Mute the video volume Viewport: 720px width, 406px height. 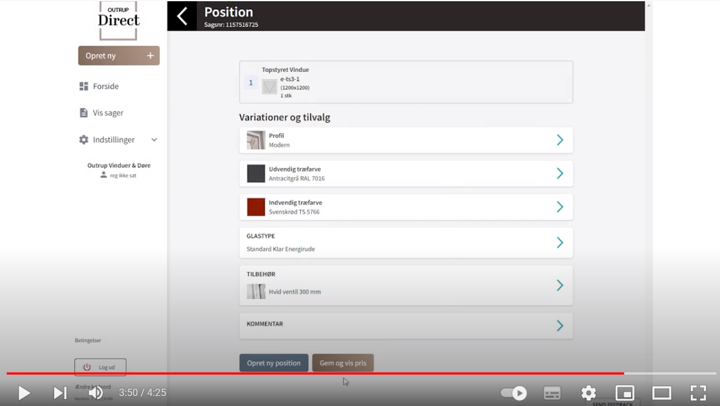(95, 393)
